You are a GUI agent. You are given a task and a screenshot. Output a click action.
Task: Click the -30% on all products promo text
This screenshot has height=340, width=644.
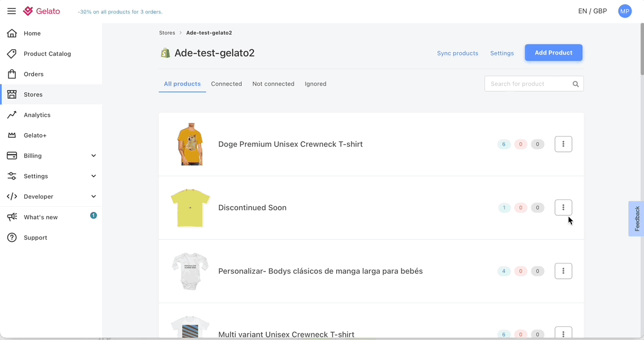point(120,12)
